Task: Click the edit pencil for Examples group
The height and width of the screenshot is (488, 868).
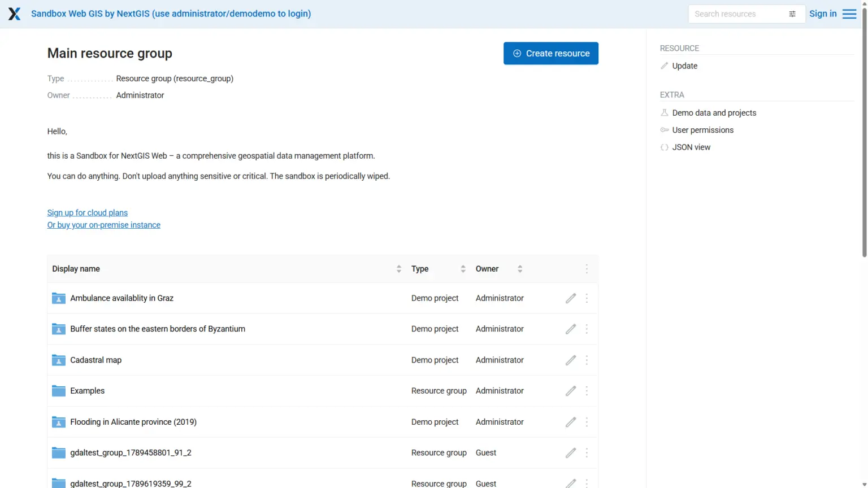Action: (x=571, y=391)
